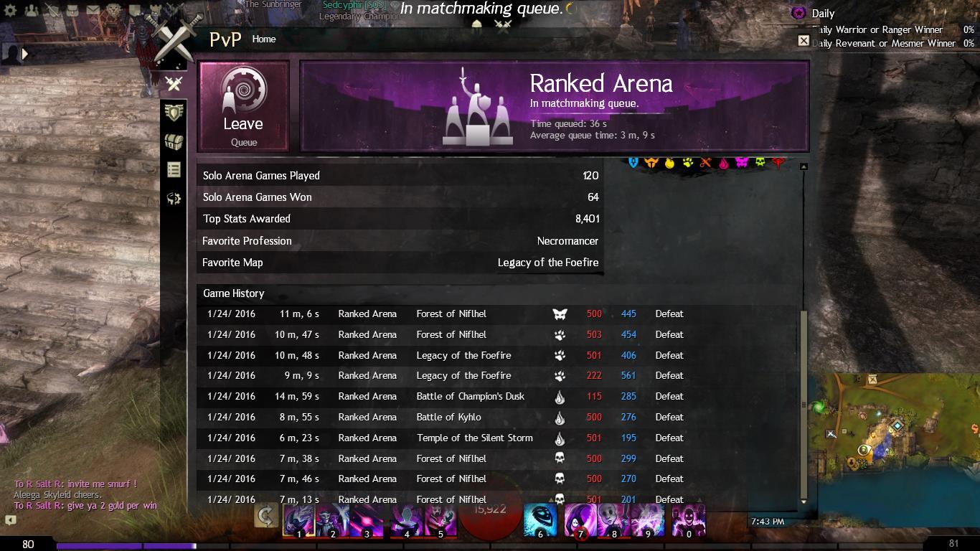Open the PvP reward tracks chest tab
The image size is (980, 551).
pos(174,141)
